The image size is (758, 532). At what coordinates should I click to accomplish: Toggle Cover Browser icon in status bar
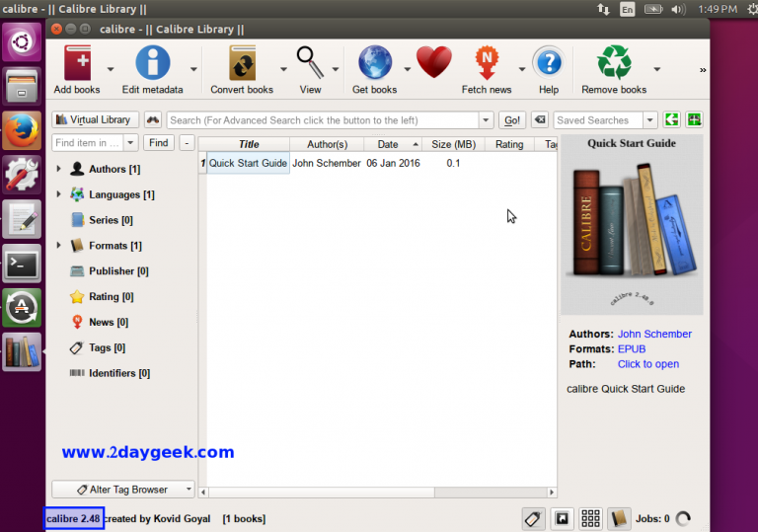(562, 519)
